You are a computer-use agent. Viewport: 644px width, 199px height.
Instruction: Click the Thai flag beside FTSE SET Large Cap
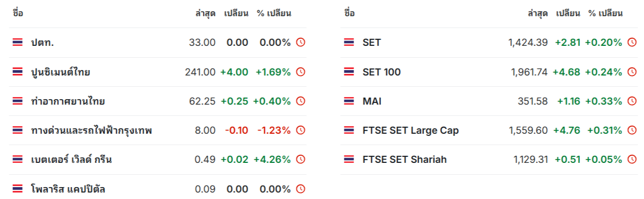tap(349, 131)
